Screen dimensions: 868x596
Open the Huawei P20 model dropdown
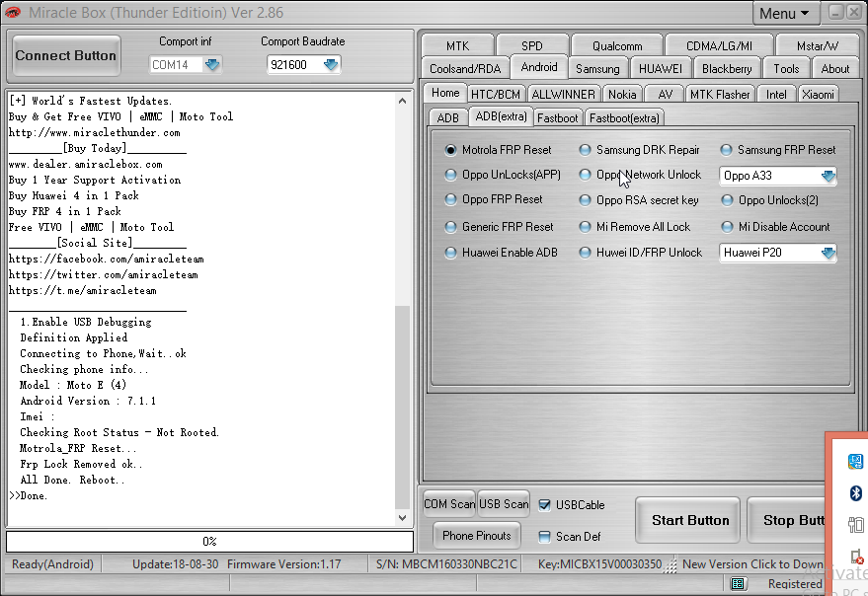coord(829,253)
